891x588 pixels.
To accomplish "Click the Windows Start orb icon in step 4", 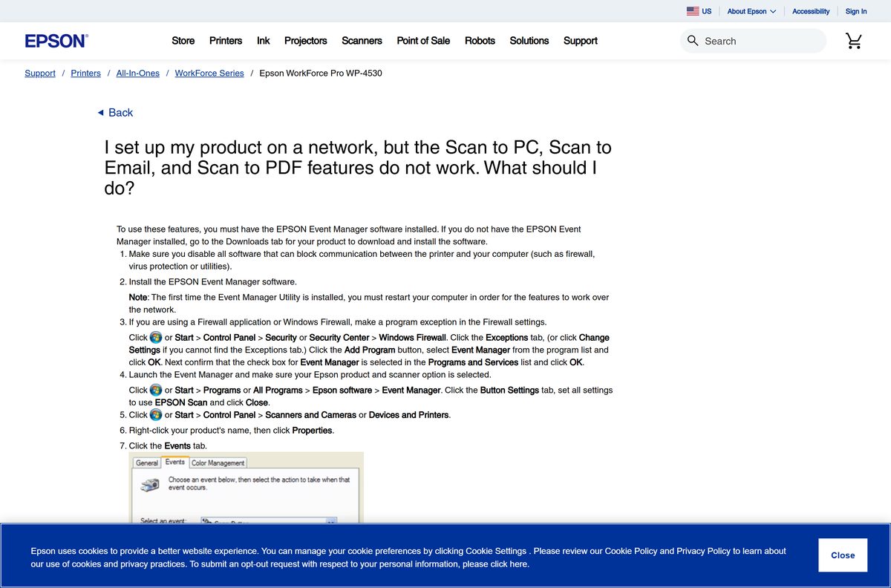I will 156,390.
